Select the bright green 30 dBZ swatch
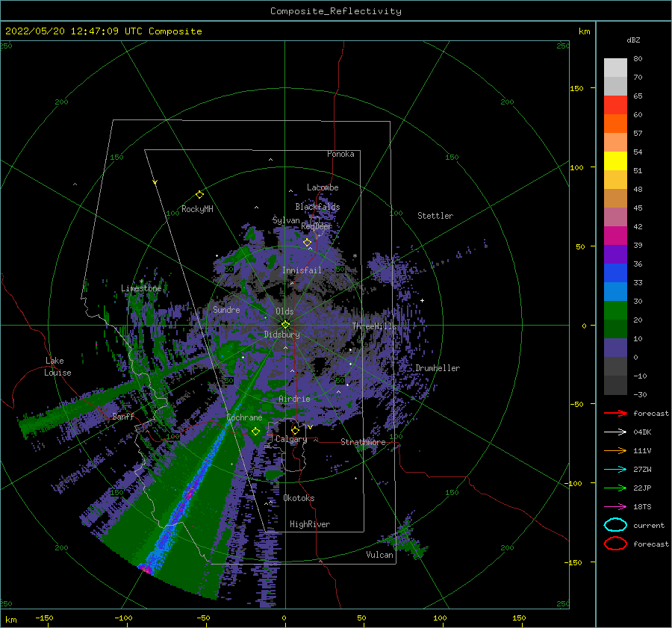The height and width of the screenshot is (628, 672). pyautogui.click(x=615, y=311)
